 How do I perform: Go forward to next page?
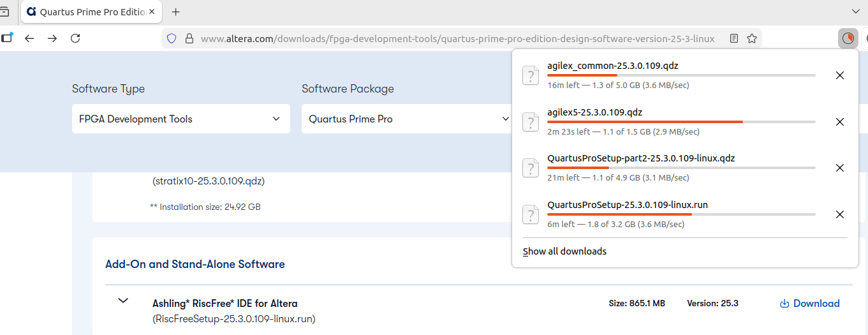tap(52, 38)
